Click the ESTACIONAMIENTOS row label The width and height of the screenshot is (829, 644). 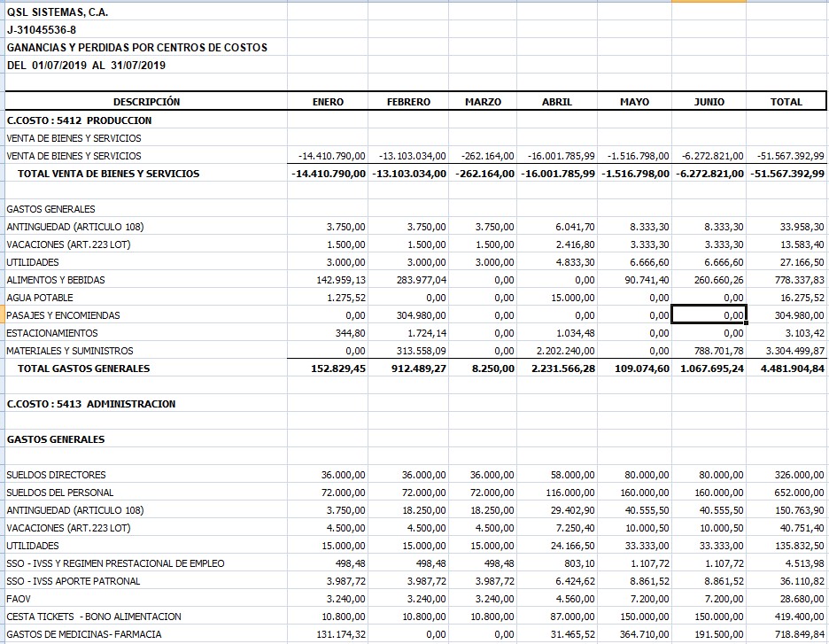click(51, 333)
